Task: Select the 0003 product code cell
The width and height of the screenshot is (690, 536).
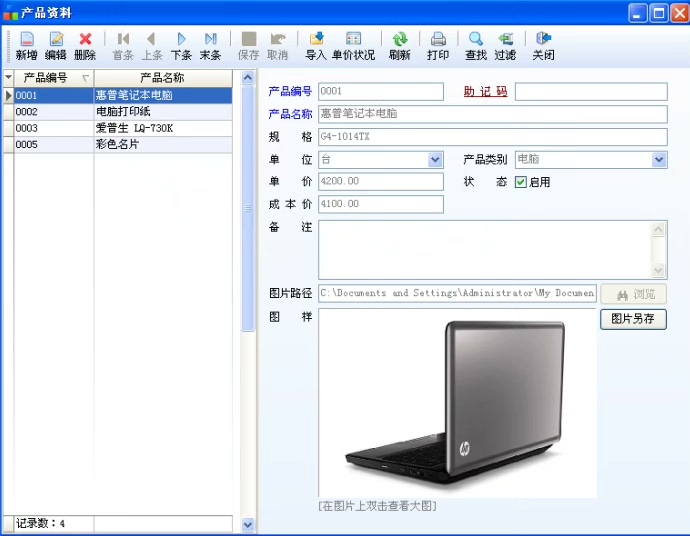Action: [x=54, y=128]
